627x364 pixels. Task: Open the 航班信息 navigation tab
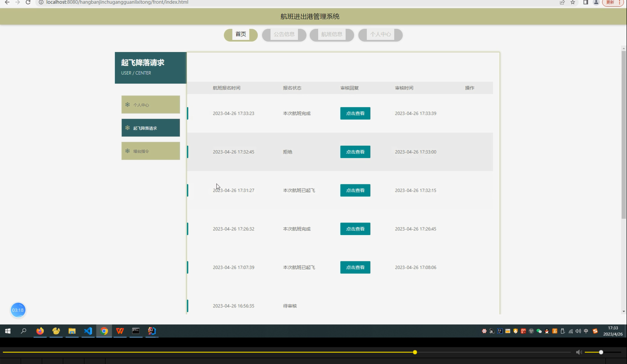[x=332, y=34]
